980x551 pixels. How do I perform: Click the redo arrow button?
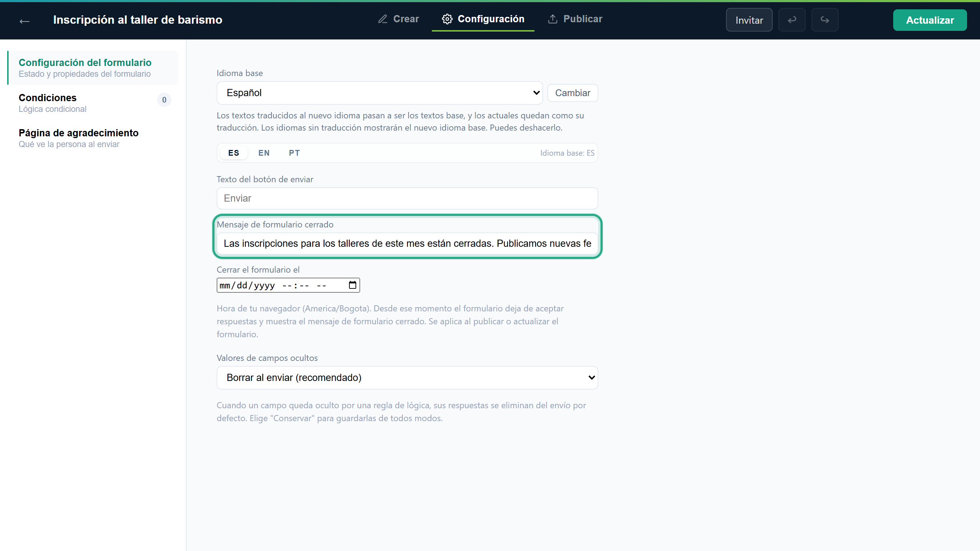(824, 20)
